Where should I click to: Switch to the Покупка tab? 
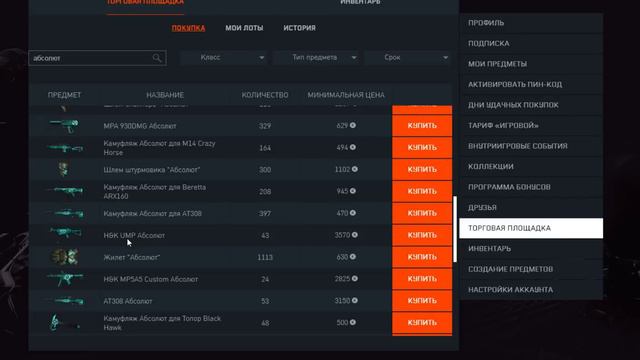[188, 28]
